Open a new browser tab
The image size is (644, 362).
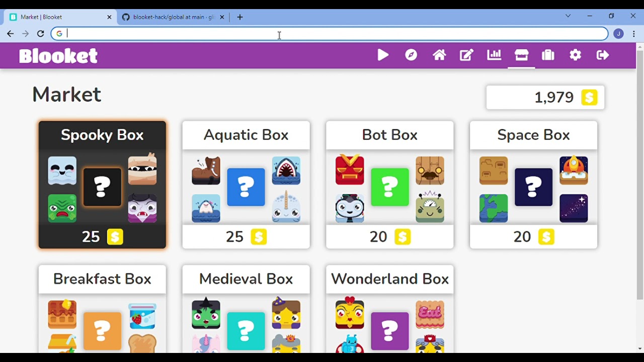tap(240, 17)
